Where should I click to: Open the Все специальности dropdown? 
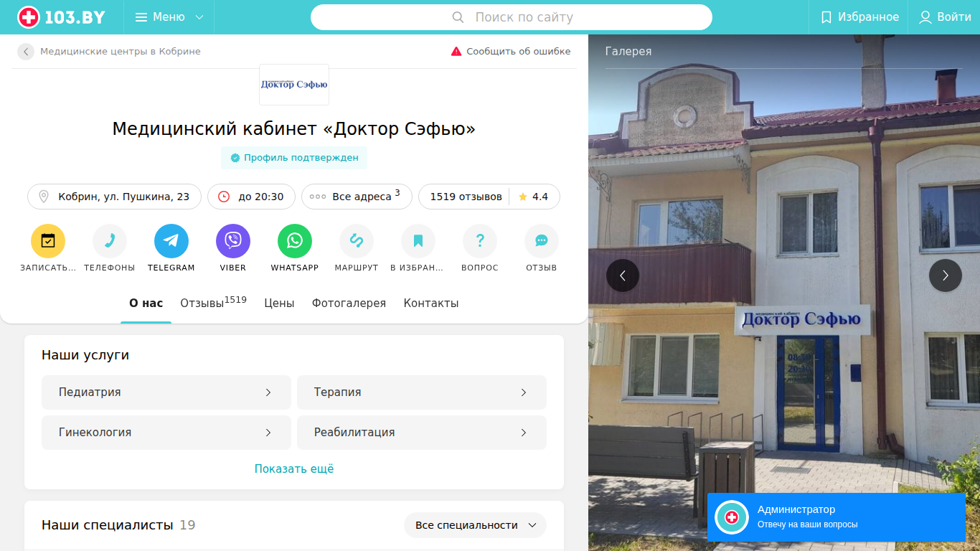tap(475, 525)
